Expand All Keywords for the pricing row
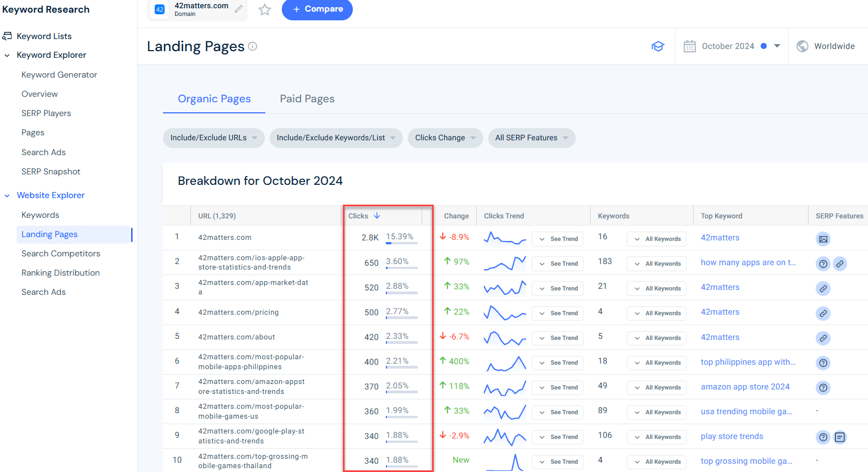The image size is (868, 472). coord(657,313)
